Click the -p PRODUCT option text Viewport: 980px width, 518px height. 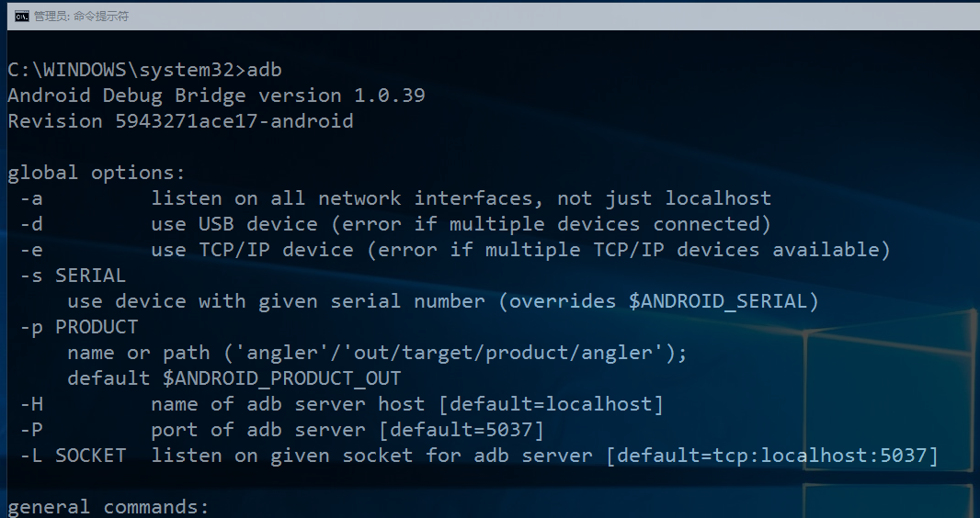point(79,327)
